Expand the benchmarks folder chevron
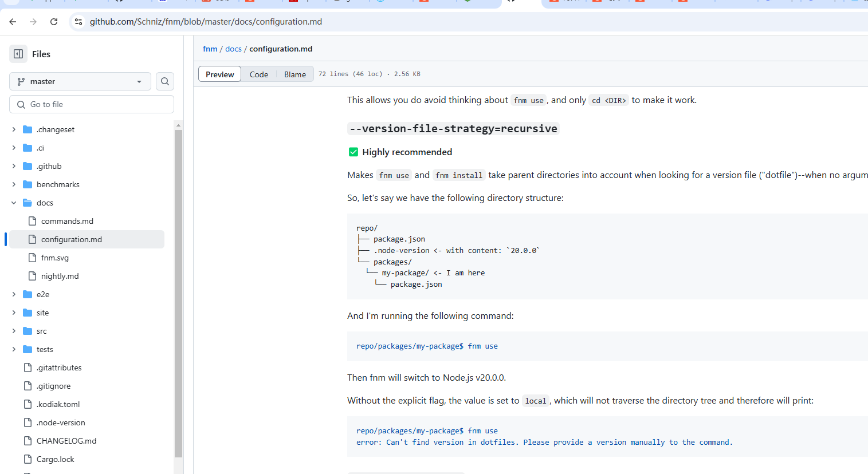This screenshot has width=868, height=474. tap(14, 184)
